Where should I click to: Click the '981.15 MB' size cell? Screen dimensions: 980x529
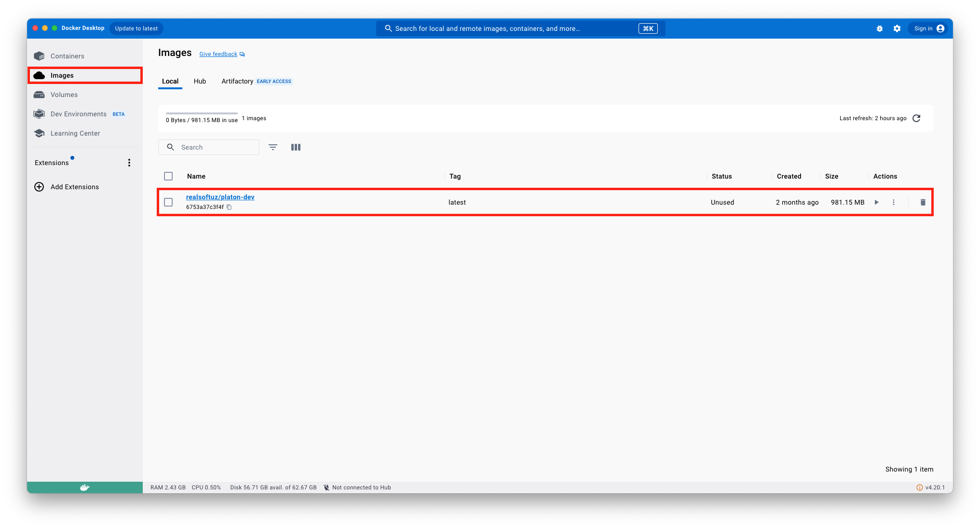pyautogui.click(x=847, y=202)
